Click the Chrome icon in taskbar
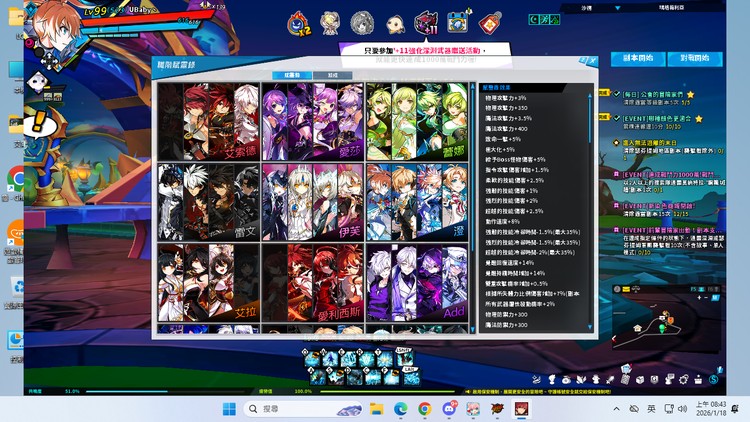This screenshot has height=422, width=750. coord(425,409)
